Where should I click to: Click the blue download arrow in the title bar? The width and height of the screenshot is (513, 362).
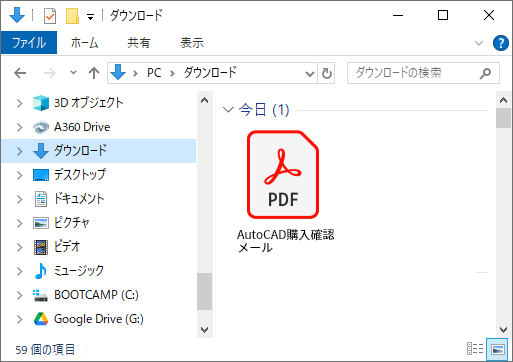point(17,15)
